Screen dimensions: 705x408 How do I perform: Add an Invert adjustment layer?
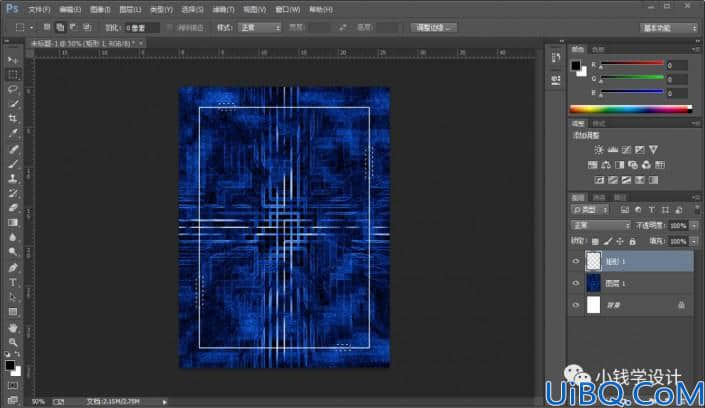pos(599,180)
